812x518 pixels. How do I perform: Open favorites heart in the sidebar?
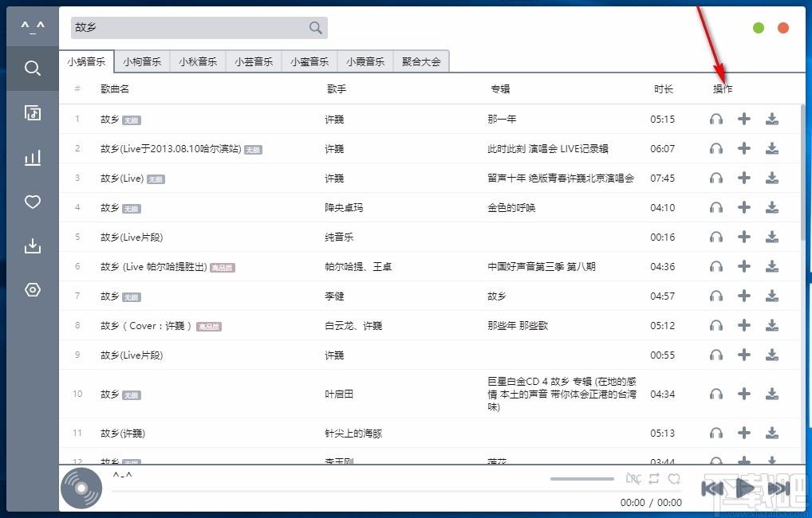33,202
